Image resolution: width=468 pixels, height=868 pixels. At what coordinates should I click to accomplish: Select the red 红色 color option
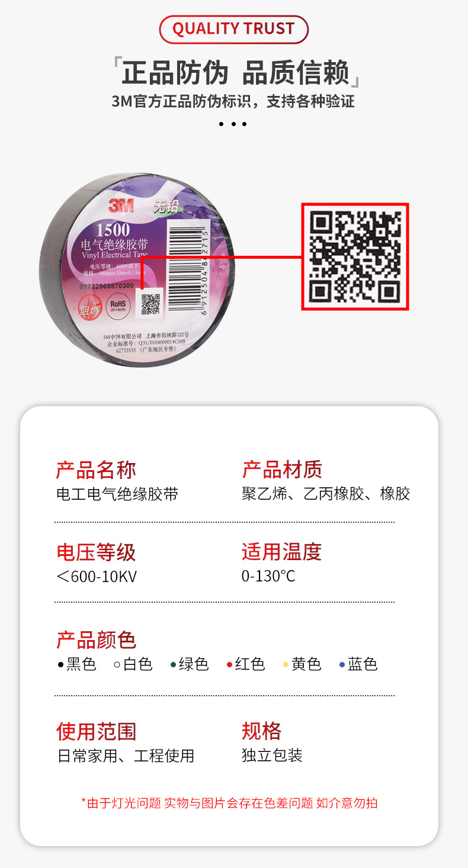pos(245,664)
